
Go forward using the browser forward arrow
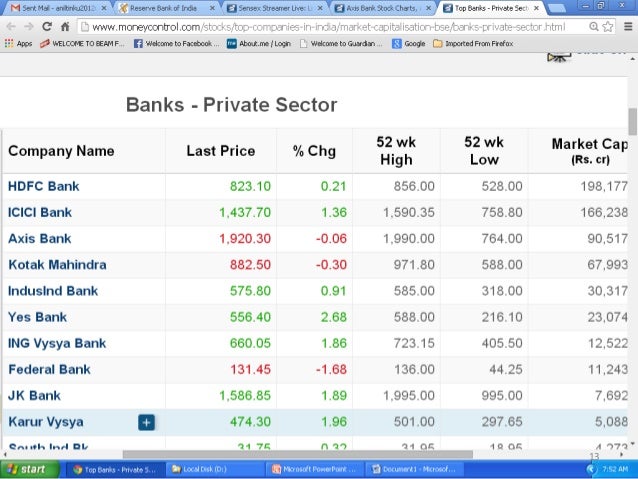coord(29,27)
